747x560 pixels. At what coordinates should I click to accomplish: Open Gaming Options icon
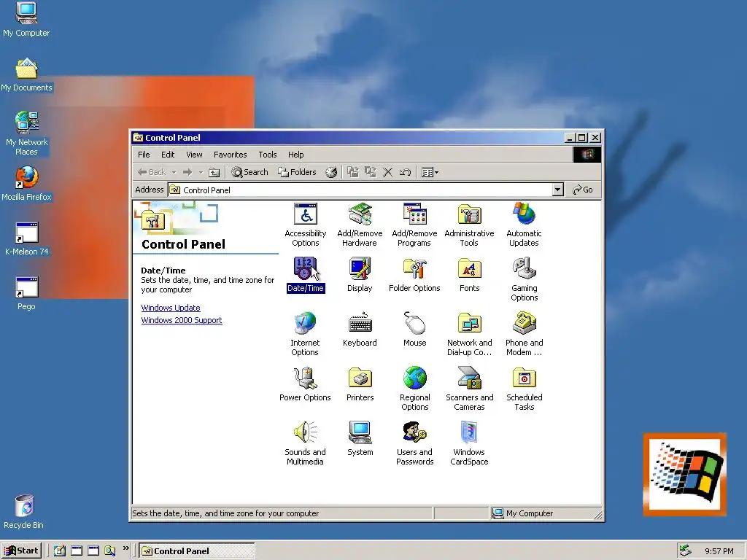(x=524, y=279)
